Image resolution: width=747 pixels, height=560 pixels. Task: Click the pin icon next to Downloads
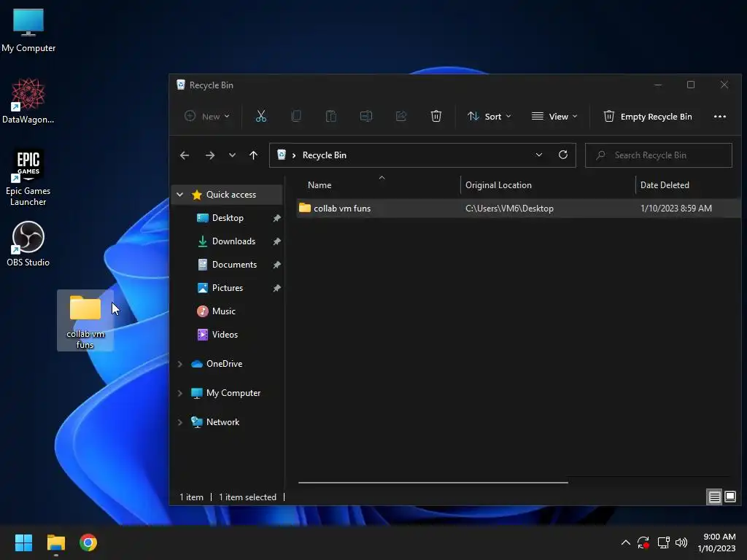[x=276, y=241]
